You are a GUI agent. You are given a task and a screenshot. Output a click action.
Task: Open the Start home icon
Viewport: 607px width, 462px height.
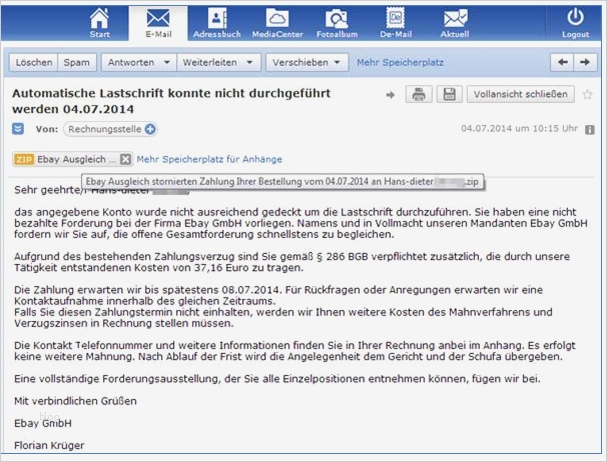click(x=99, y=23)
